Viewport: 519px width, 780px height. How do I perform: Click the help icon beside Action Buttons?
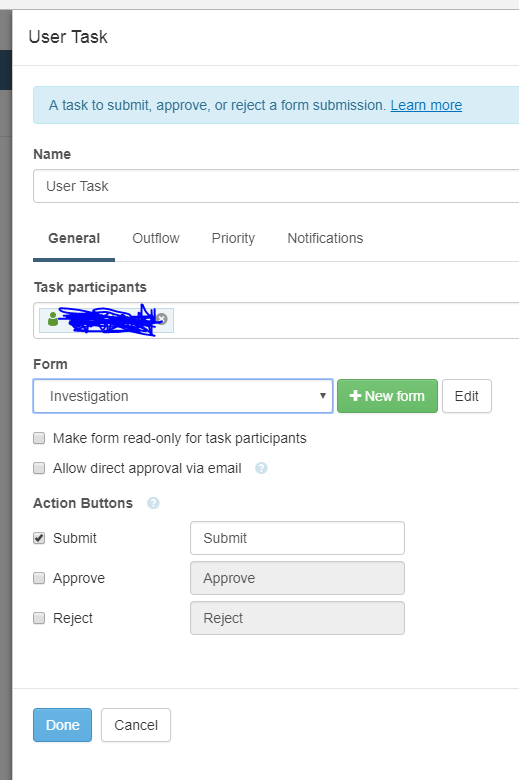point(153,503)
